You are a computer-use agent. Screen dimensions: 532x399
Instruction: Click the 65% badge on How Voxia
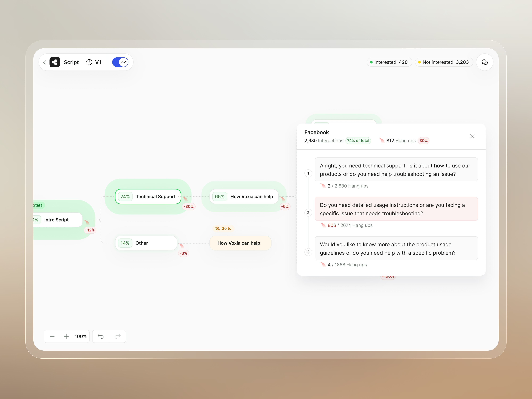[220, 196]
